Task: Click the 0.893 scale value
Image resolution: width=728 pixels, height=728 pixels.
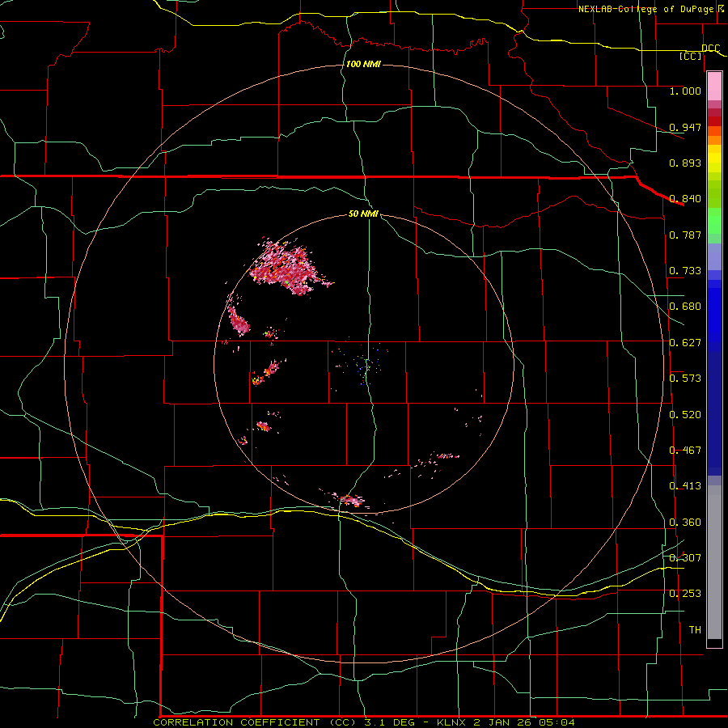Action: pyautogui.click(x=685, y=163)
